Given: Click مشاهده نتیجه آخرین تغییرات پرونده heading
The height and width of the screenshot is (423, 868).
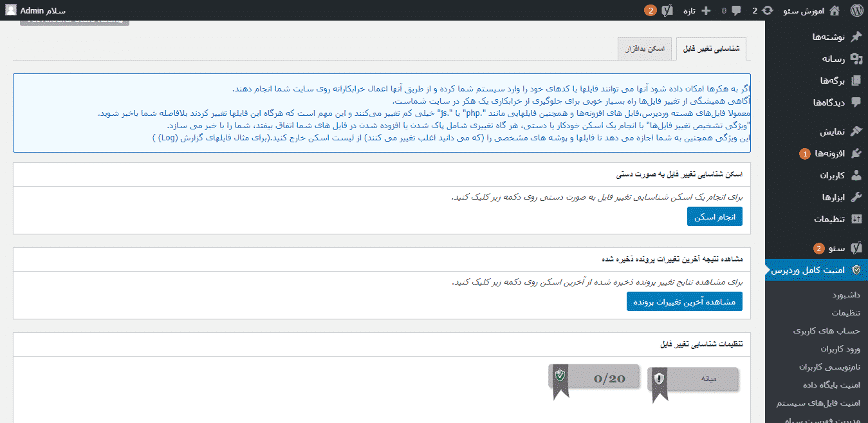Looking at the screenshot, I should click(x=672, y=259).
